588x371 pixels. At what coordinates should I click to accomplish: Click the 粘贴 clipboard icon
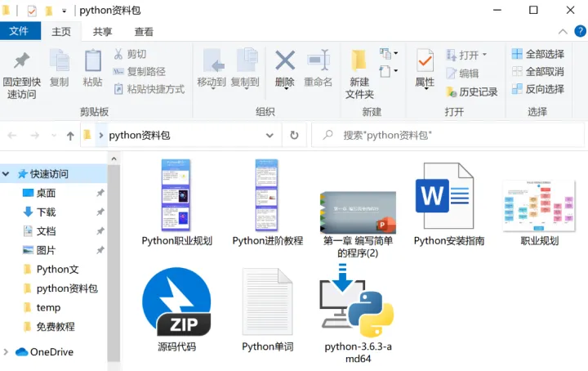tap(92, 60)
